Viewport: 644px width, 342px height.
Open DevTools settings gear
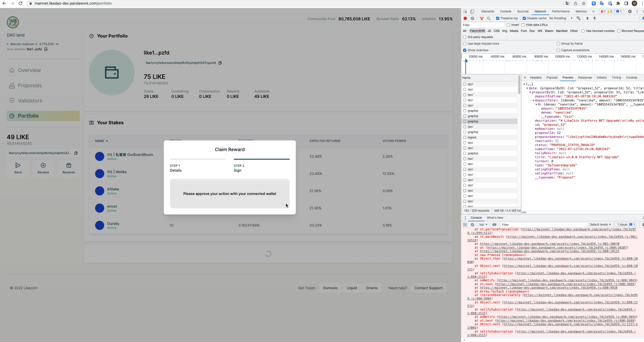[630, 11]
